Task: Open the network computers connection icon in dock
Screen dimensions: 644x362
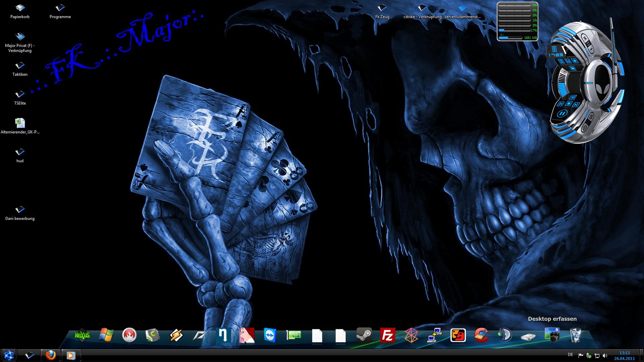Action: click(x=434, y=335)
